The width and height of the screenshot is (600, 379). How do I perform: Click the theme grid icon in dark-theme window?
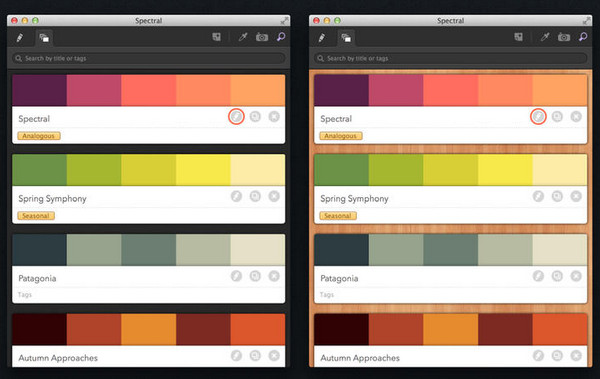click(217, 37)
